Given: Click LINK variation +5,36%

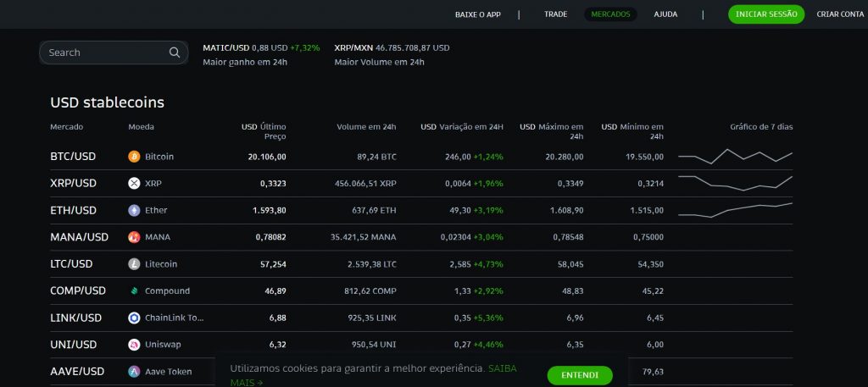Looking at the screenshot, I should [488, 318].
